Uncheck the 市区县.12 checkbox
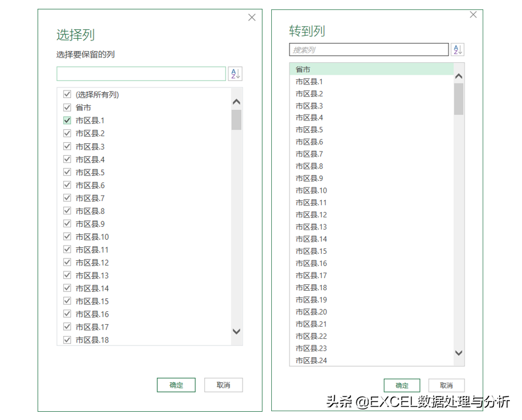522x420 pixels. [68, 263]
